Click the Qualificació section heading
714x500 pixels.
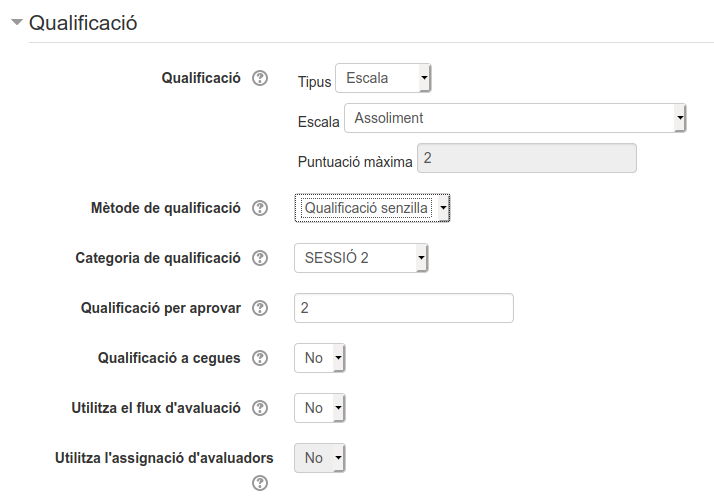coord(83,23)
